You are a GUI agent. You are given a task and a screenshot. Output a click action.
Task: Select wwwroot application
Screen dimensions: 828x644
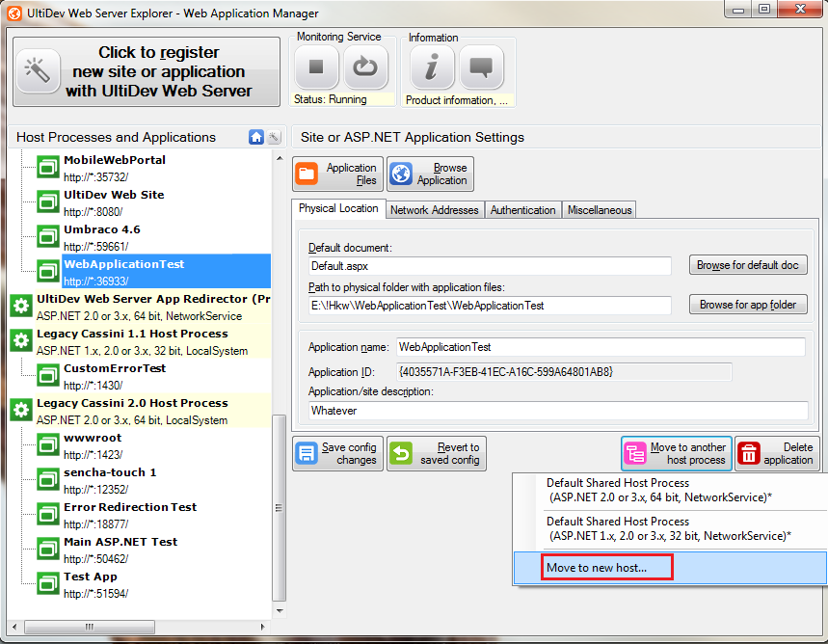[x=93, y=446]
